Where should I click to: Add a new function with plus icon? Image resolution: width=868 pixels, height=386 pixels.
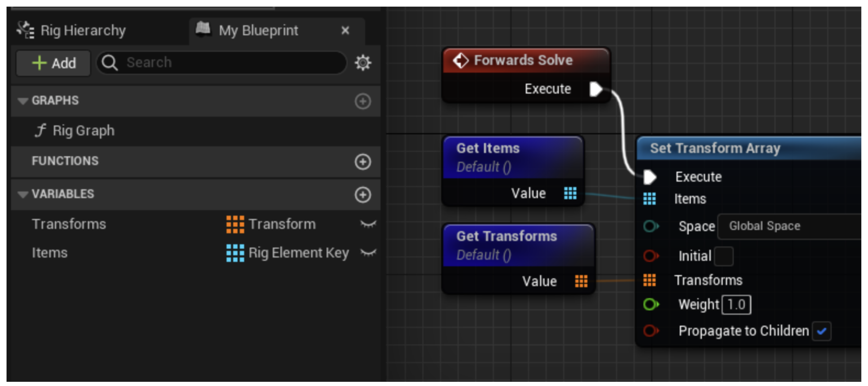coord(362,162)
